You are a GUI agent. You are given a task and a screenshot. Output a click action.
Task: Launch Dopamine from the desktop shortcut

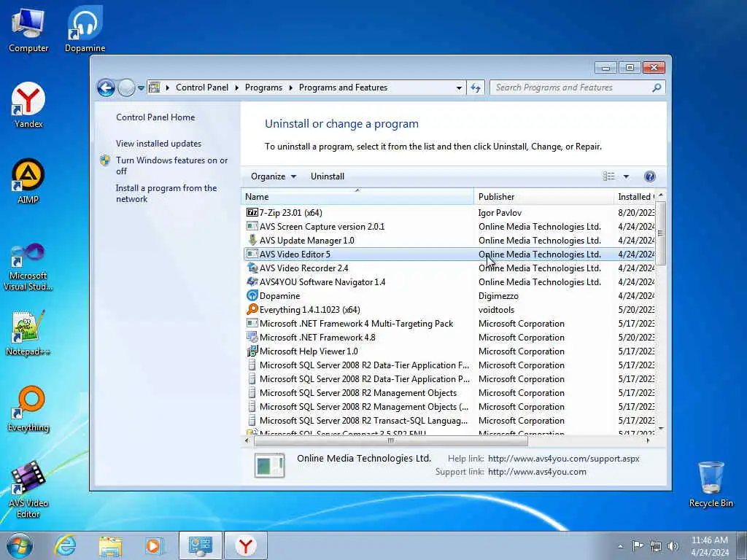point(85,31)
